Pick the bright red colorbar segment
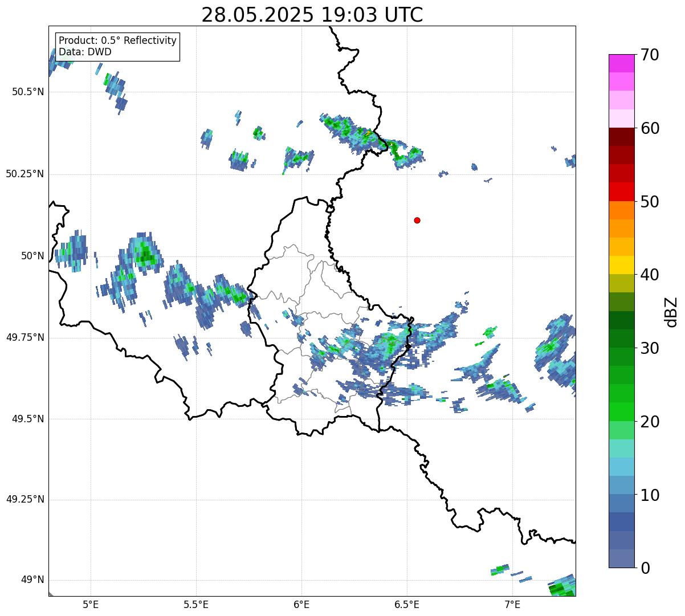This screenshot has width=685, height=616. point(621,192)
